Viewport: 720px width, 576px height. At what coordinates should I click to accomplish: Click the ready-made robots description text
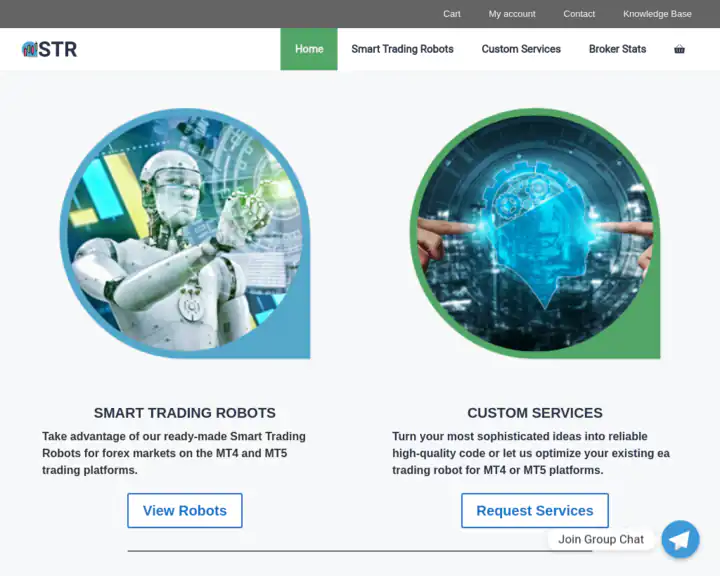[x=174, y=453]
